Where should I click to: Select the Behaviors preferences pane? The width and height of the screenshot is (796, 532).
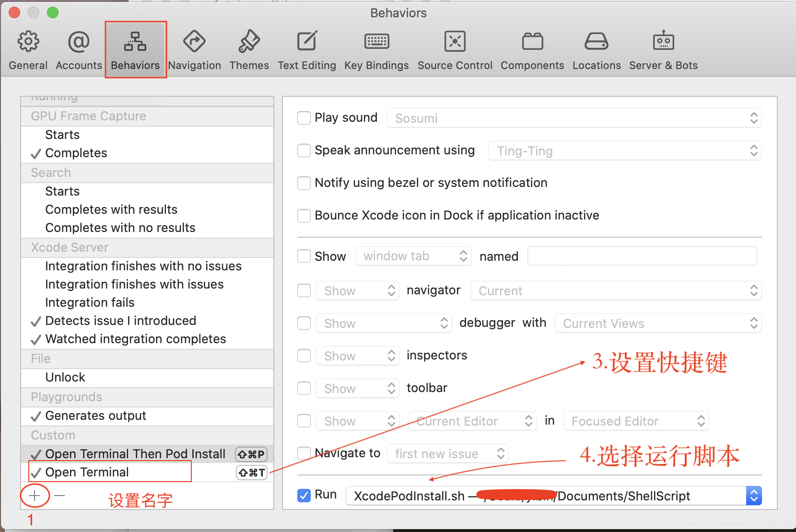135,50
